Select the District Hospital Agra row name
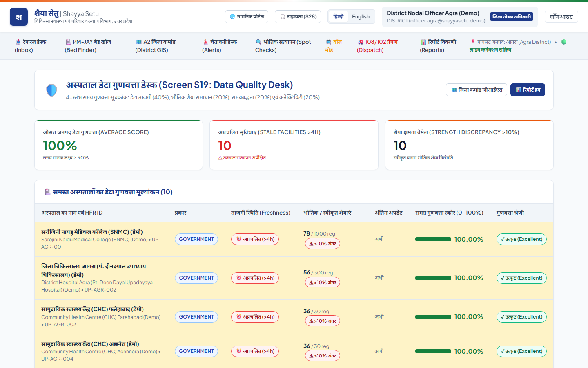Image resolution: width=588 pixels, height=368 pixels. 94,270
